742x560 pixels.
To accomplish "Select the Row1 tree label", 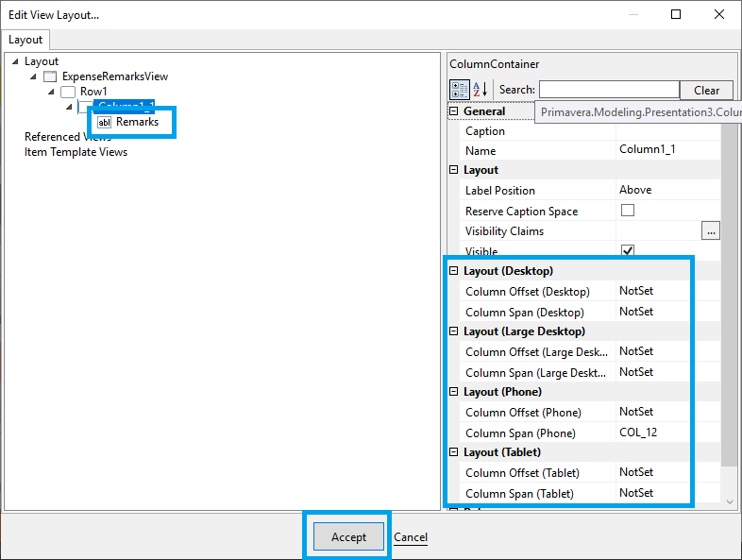I will 93,92.
